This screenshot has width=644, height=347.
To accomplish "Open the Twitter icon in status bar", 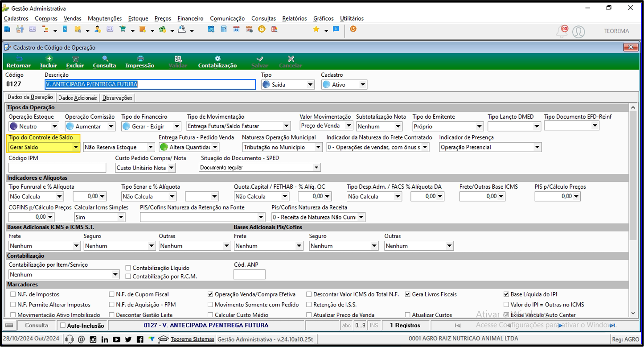I will 128,339.
